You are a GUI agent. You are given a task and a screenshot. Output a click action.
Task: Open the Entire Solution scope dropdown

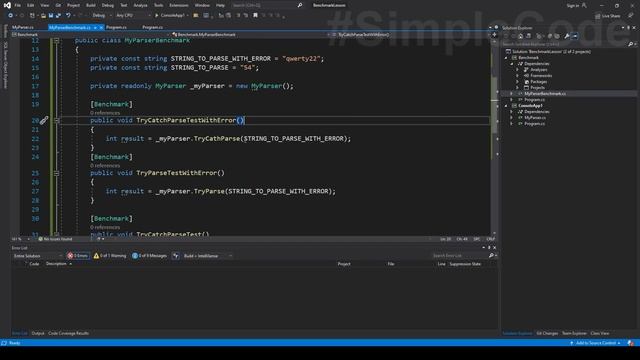tap(38, 256)
